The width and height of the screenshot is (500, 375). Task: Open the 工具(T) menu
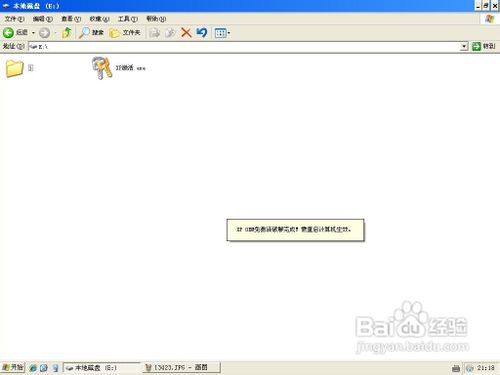coord(128,19)
